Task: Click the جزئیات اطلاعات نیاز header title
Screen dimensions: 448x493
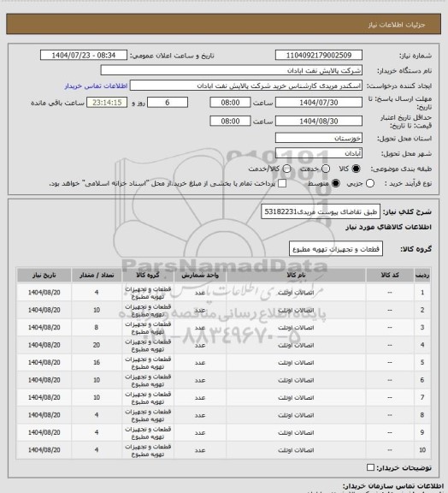Action: pyautogui.click(x=397, y=25)
